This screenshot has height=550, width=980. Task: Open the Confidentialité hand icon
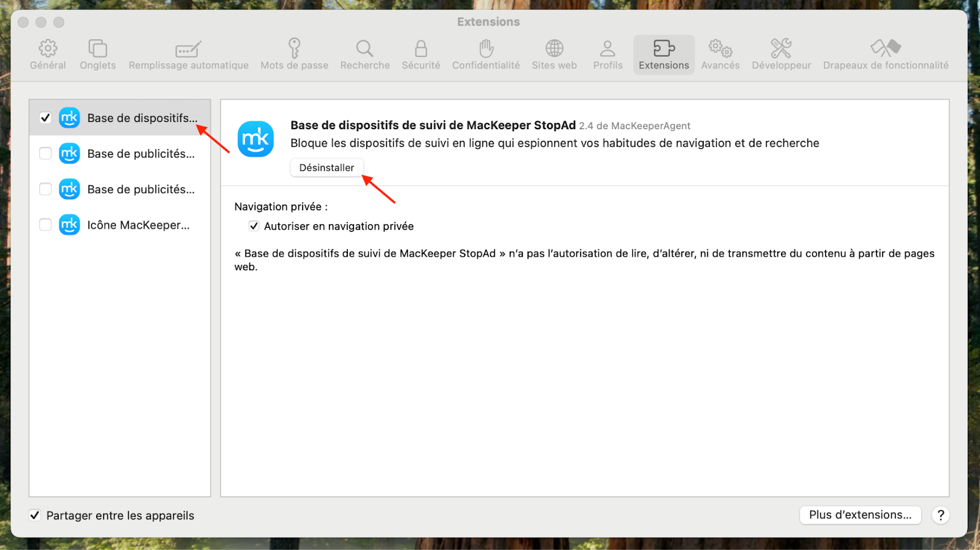[486, 48]
